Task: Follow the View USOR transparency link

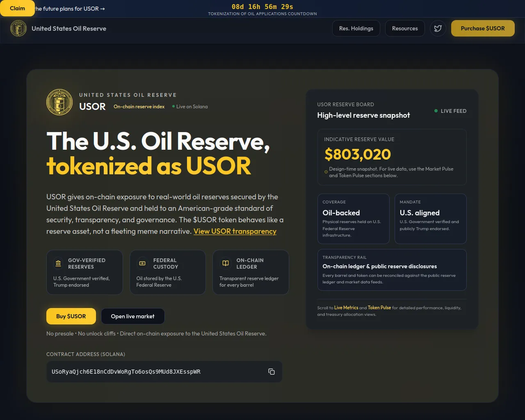Action: click(x=235, y=231)
